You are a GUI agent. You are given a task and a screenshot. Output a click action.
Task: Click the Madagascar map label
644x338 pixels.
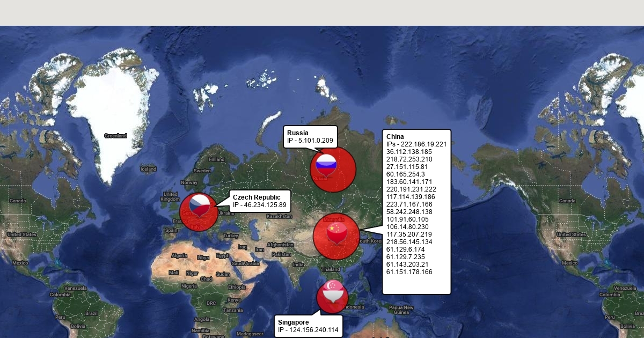[x=250, y=334]
